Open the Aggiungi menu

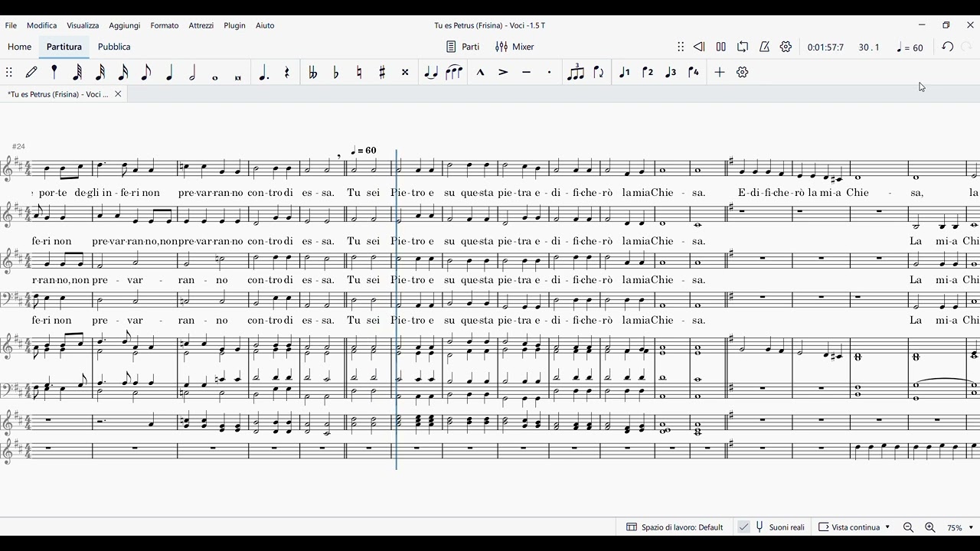click(x=125, y=25)
